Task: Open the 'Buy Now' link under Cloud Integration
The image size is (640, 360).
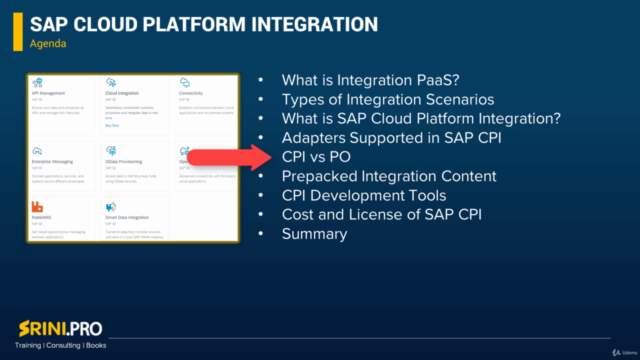Action: tap(112, 125)
